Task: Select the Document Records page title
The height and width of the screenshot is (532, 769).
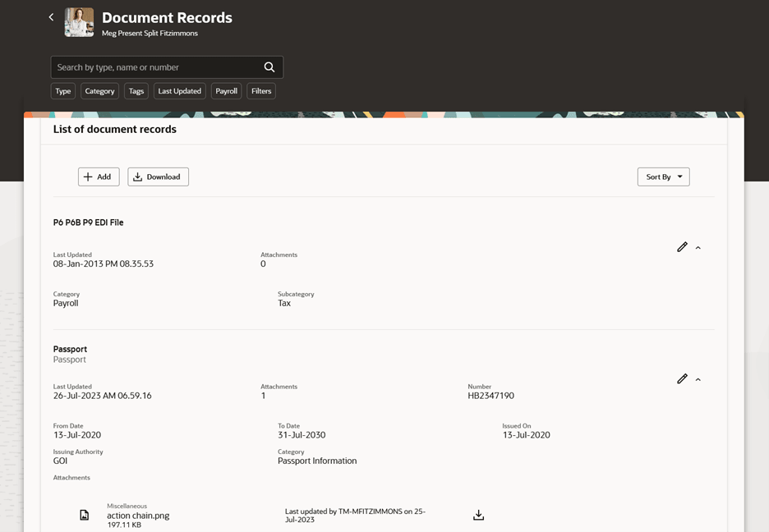Action: click(x=168, y=17)
